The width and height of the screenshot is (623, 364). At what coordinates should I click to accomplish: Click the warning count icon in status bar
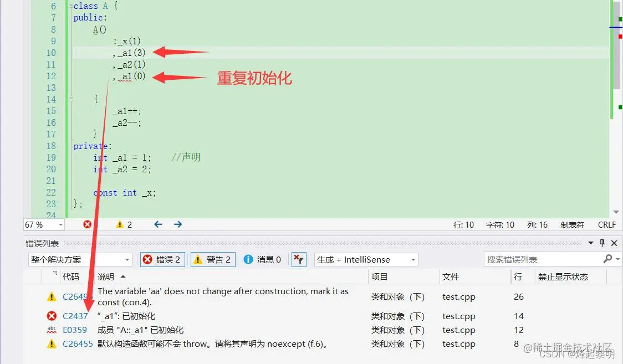(120, 224)
